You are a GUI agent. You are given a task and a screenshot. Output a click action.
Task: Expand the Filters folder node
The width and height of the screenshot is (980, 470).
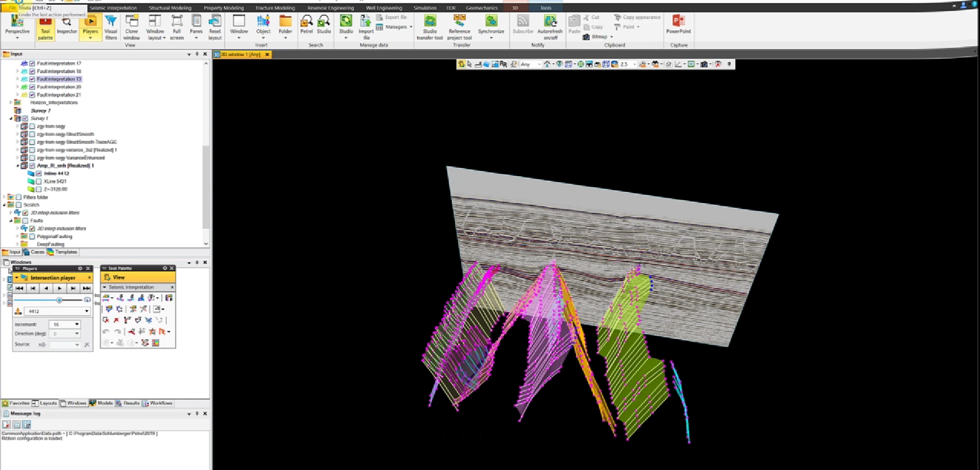pos(4,197)
